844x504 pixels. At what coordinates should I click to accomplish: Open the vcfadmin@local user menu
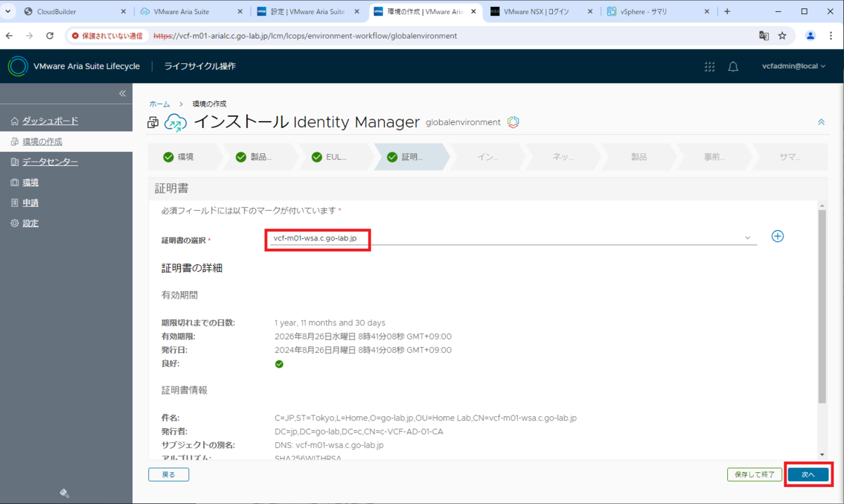793,66
